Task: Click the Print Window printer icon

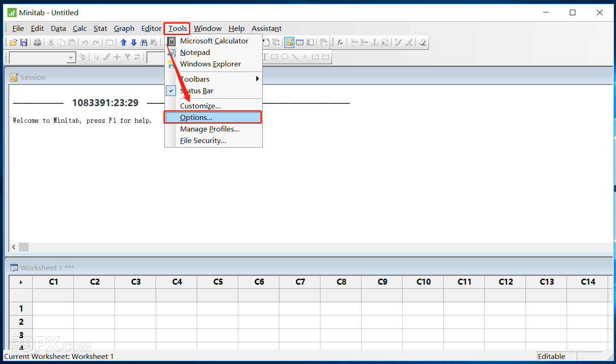Action: pos(37,42)
